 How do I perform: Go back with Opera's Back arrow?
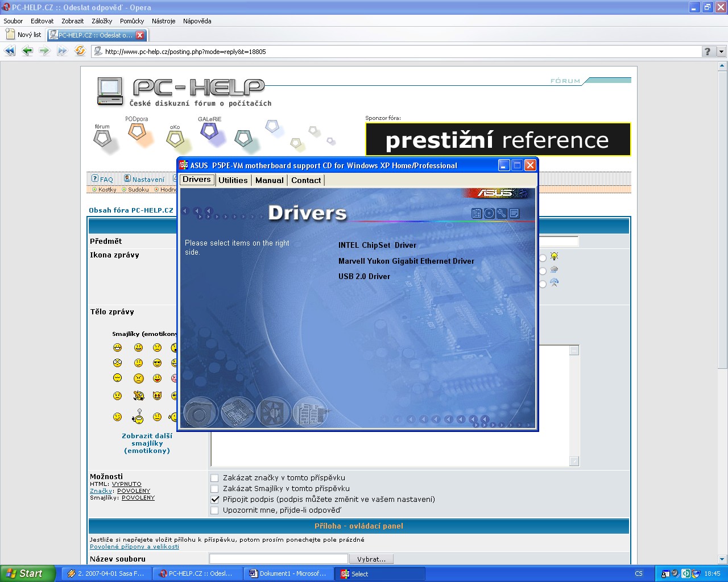27,51
